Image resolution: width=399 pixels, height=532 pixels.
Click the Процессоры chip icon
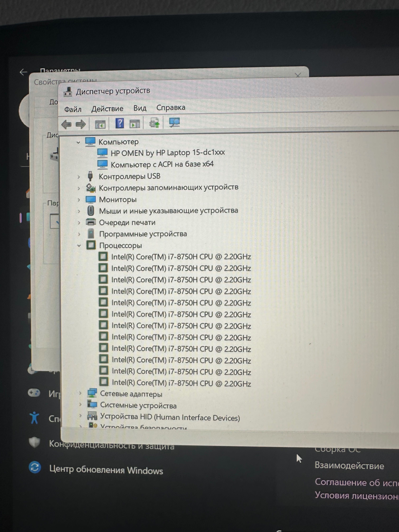[91, 245]
